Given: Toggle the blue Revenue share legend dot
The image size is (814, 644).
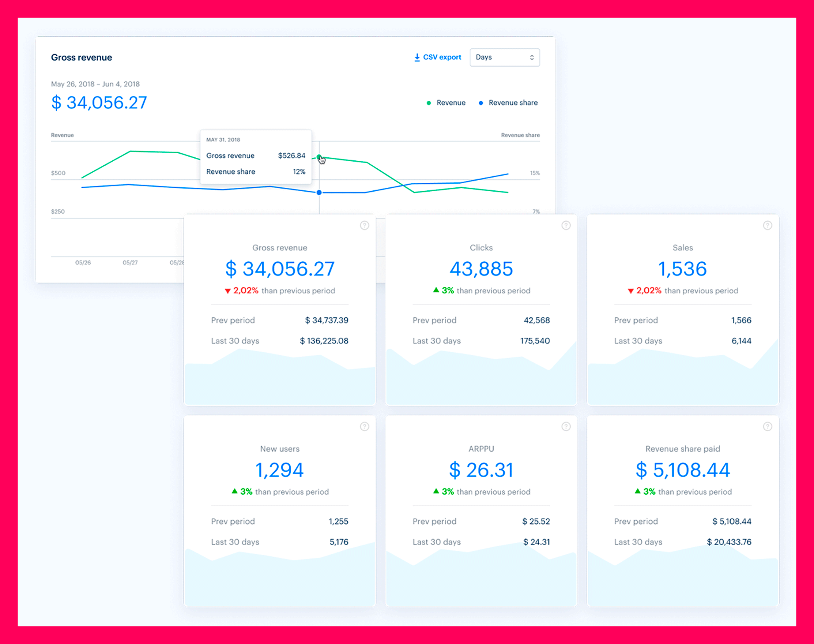Looking at the screenshot, I should click(480, 103).
